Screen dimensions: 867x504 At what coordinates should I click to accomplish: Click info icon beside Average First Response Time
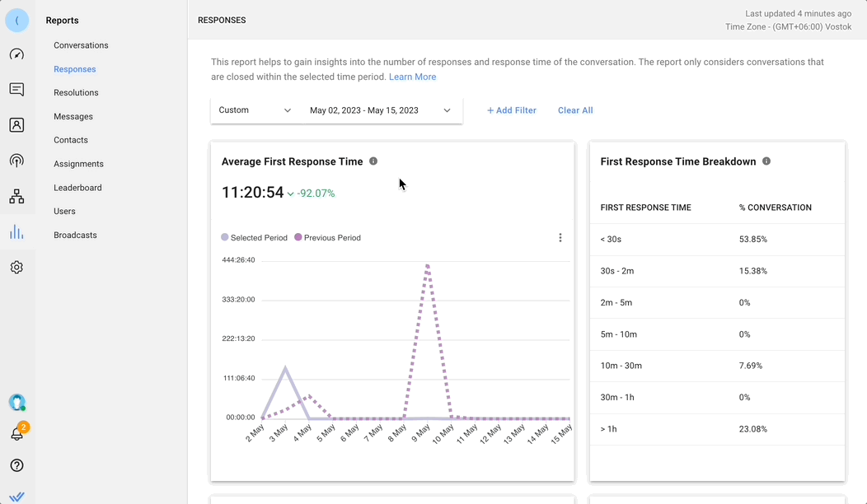[x=373, y=161]
